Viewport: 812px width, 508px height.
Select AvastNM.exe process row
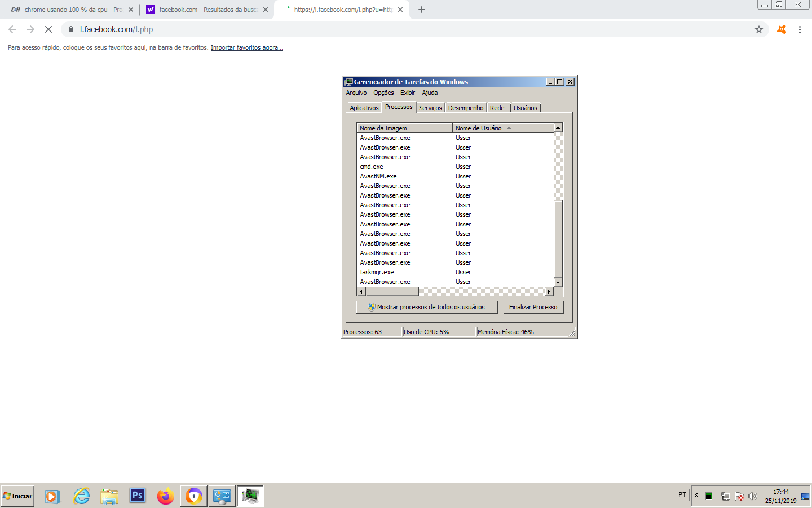[x=456, y=176]
